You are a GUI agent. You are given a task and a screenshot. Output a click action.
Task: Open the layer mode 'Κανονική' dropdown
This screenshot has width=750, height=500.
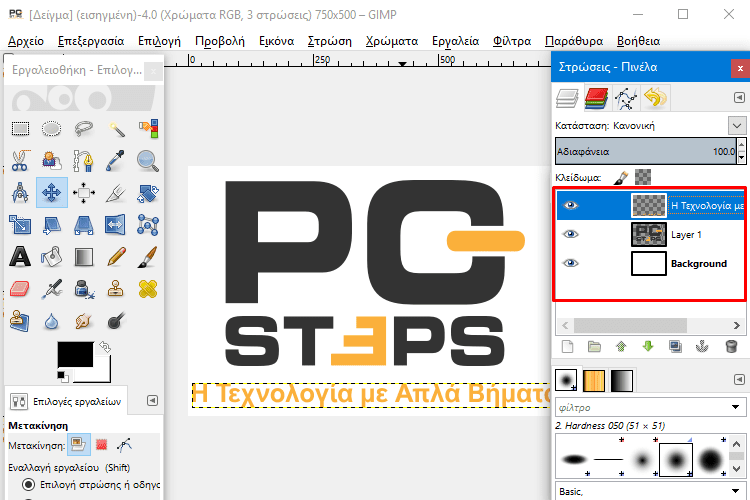tap(737, 126)
